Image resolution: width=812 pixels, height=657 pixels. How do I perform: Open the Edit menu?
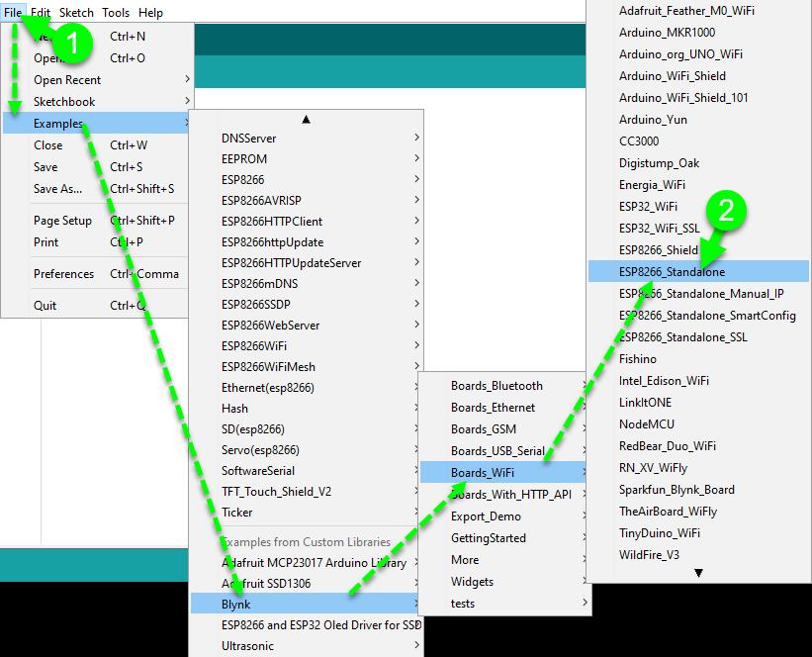tap(41, 13)
